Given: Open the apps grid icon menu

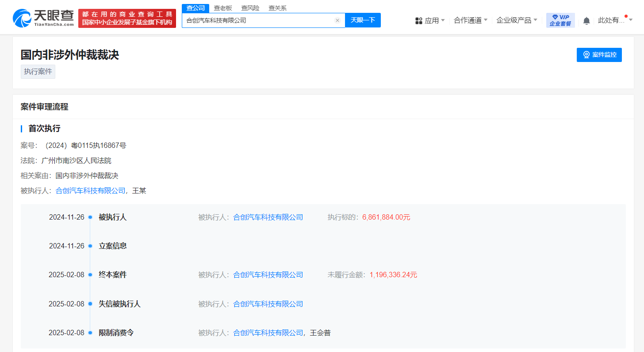Looking at the screenshot, I should click(419, 20).
